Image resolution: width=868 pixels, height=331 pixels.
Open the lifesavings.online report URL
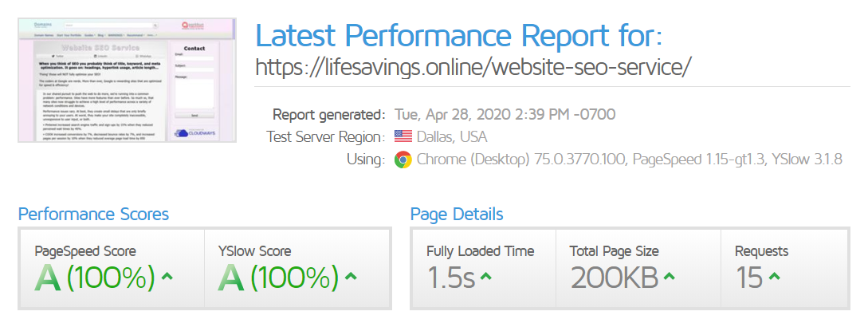click(473, 66)
